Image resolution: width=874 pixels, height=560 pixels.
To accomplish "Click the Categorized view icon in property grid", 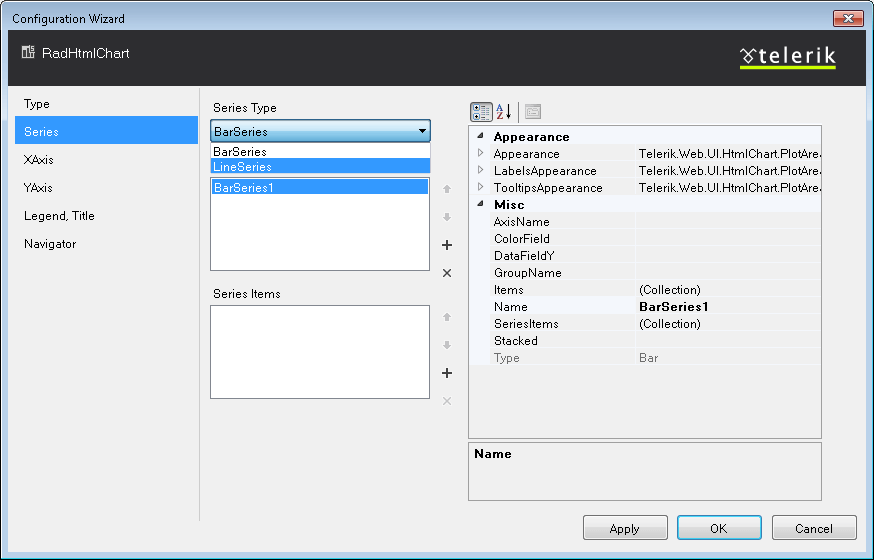I will click(480, 111).
